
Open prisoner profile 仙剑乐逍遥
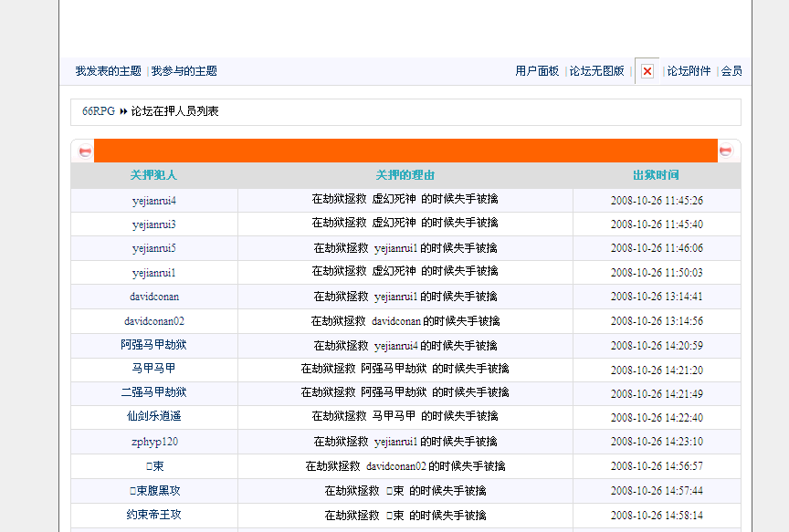pos(153,416)
